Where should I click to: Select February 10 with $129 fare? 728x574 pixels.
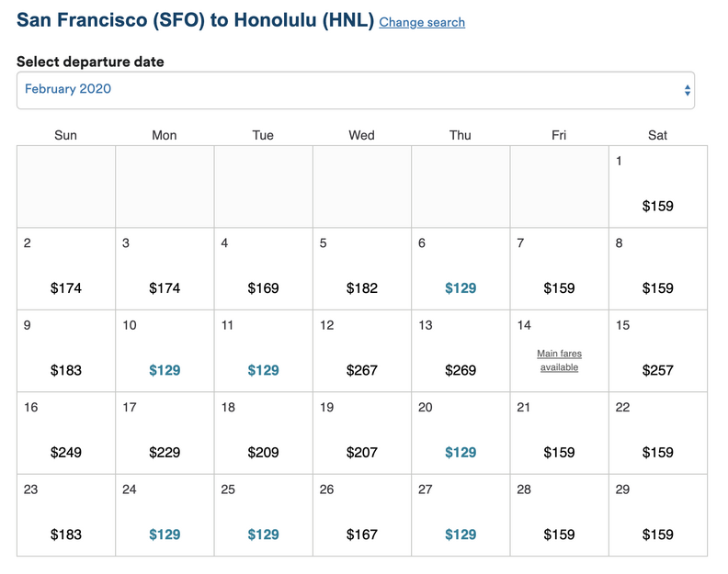(165, 370)
